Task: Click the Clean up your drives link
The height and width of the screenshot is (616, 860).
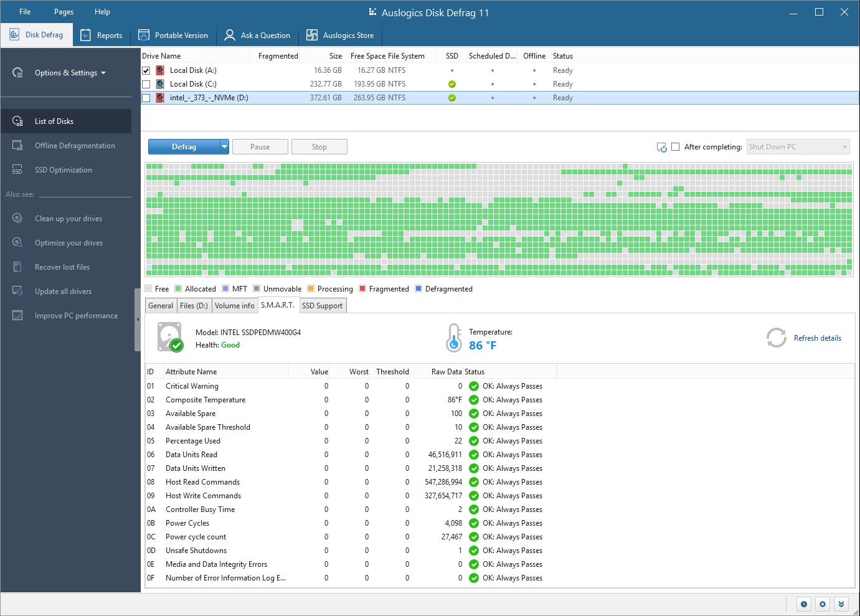Action: coord(69,219)
